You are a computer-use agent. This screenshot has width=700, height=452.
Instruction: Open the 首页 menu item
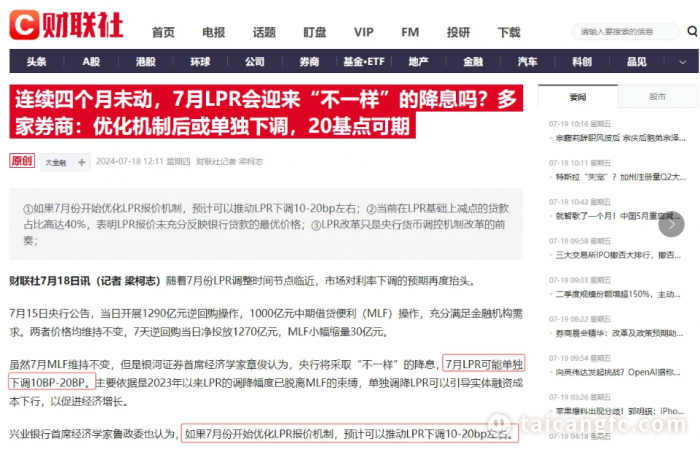pyautogui.click(x=163, y=32)
